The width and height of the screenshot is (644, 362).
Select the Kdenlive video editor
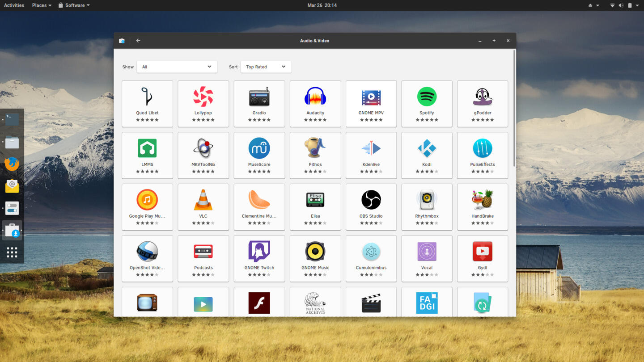pyautogui.click(x=371, y=155)
